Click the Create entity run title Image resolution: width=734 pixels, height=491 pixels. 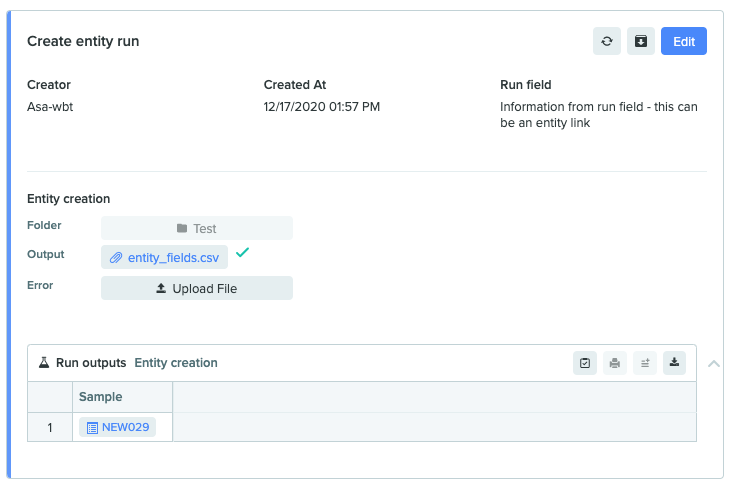[x=83, y=41]
